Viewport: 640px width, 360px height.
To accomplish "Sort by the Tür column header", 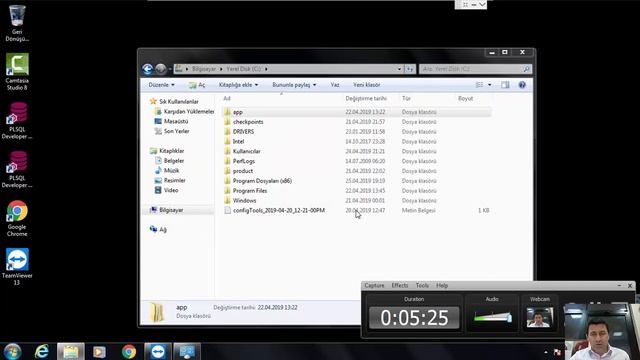I will (406, 98).
